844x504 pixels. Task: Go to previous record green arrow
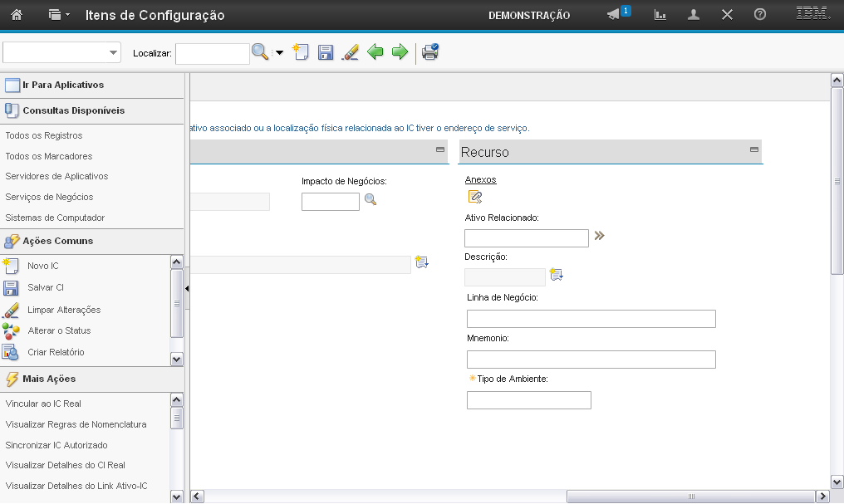click(375, 52)
